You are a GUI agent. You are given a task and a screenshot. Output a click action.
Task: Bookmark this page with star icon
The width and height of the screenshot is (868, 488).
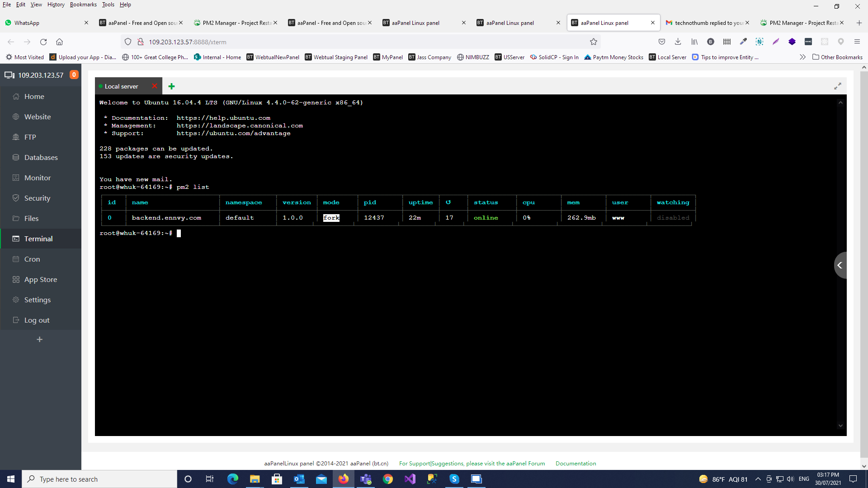pyautogui.click(x=593, y=42)
